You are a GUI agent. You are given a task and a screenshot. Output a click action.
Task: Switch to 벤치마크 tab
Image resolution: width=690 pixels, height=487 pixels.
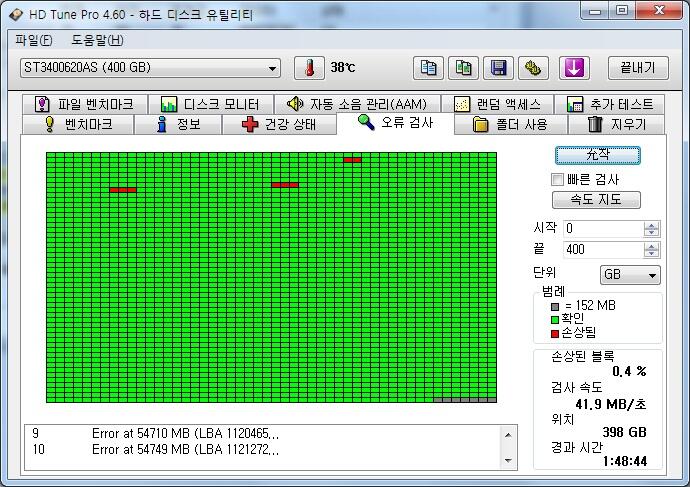(x=78, y=124)
